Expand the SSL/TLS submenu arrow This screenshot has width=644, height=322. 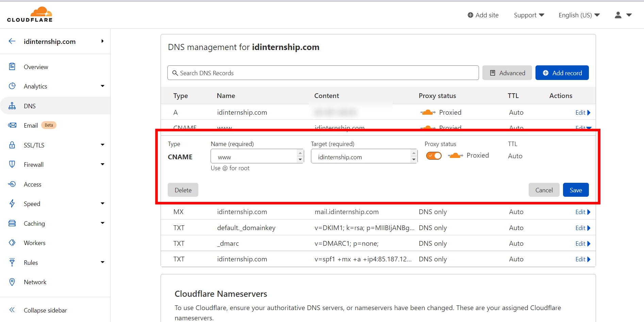[102, 145]
